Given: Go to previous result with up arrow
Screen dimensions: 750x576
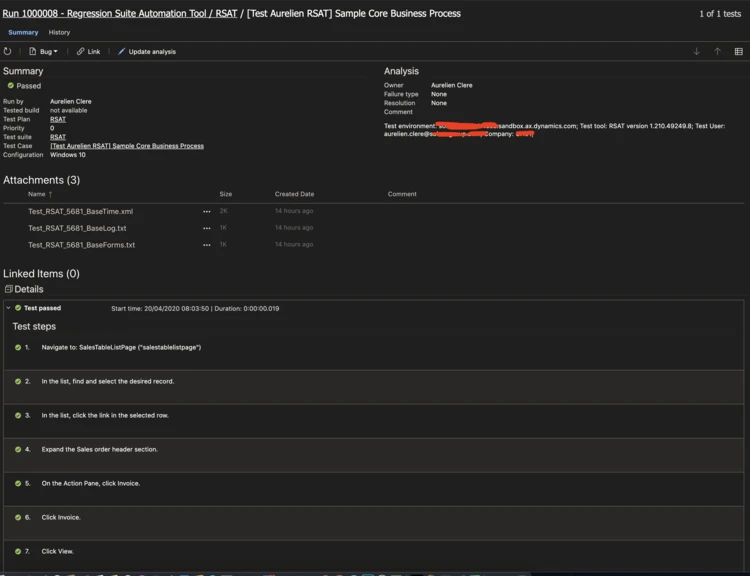Looking at the screenshot, I should coord(717,51).
